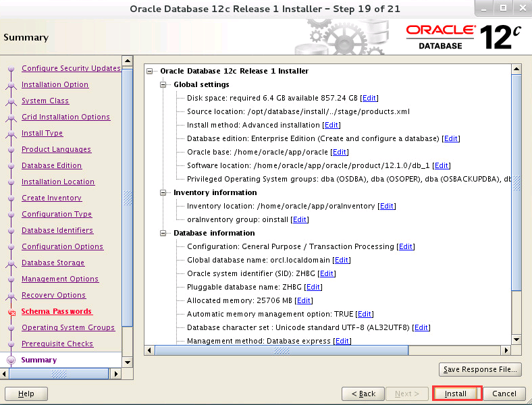
Task: Click the Install button
Action: tap(456, 394)
